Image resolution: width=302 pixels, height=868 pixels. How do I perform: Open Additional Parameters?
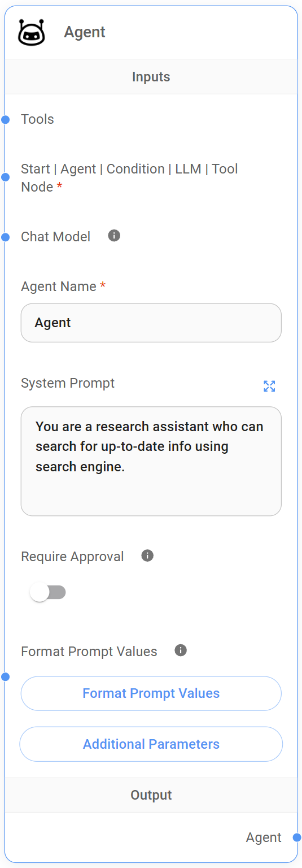(x=151, y=744)
